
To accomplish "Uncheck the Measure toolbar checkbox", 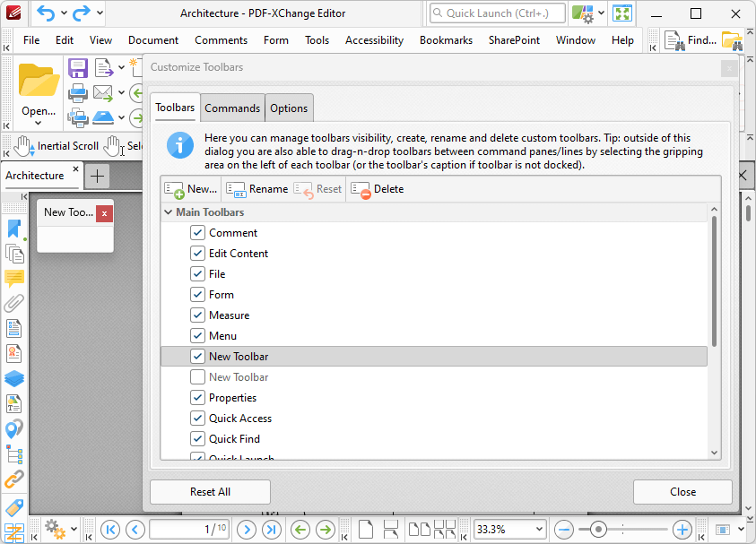I will point(197,315).
